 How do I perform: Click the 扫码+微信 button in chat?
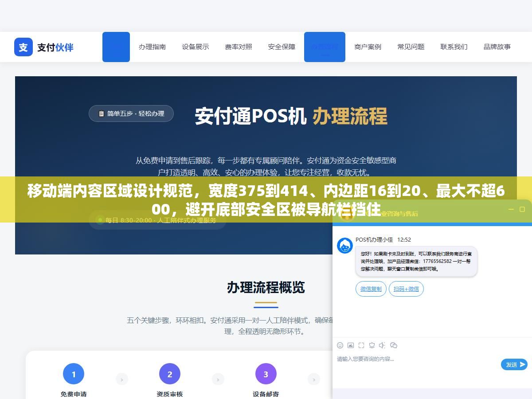click(x=407, y=289)
